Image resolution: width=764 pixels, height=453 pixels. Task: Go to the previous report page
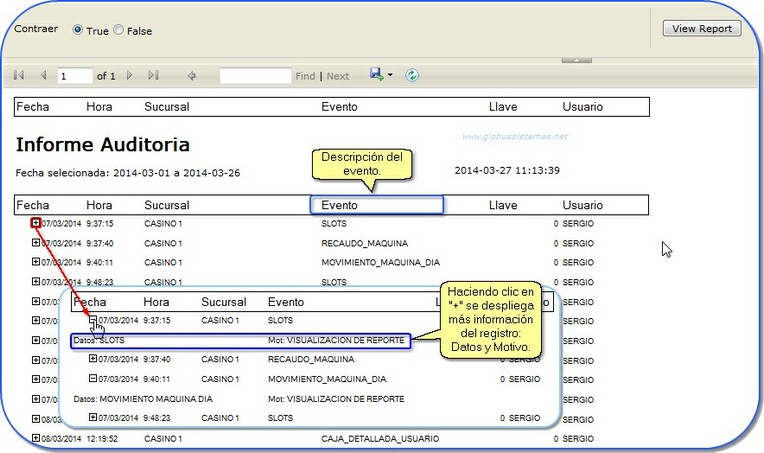[x=43, y=75]
